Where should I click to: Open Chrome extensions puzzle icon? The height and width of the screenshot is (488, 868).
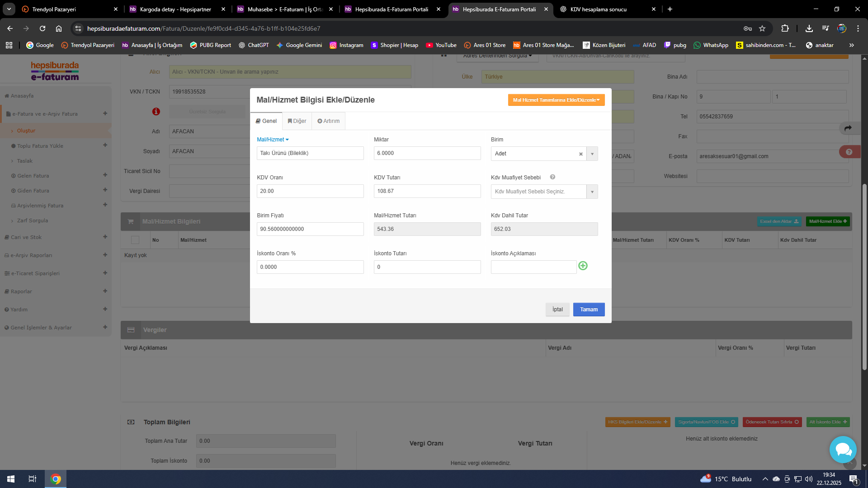tap(785, 28)
